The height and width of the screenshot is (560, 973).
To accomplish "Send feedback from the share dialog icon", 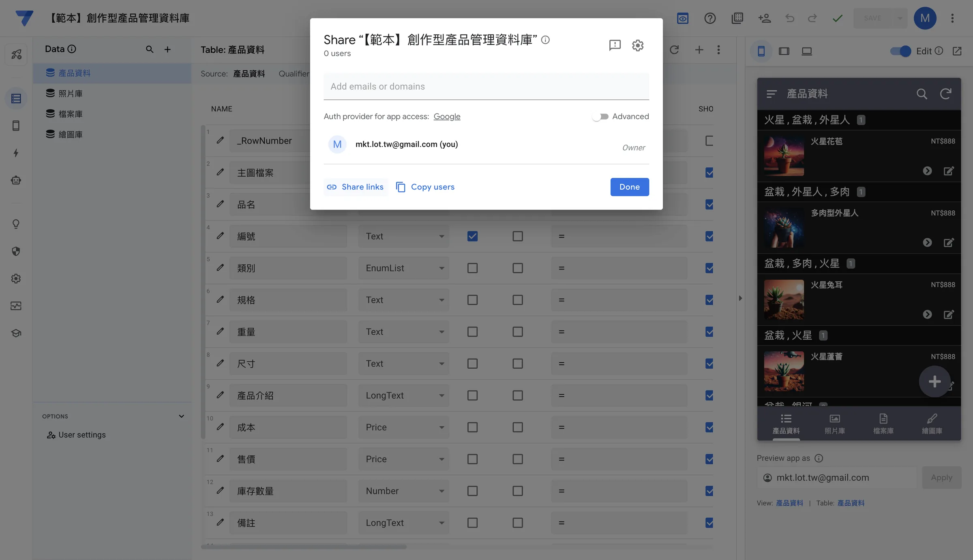I will pyautogui.click(x=615, y=45).
